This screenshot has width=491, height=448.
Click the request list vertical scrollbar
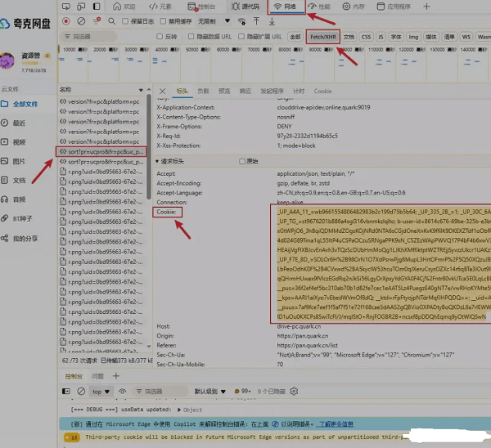coord(149,147)
